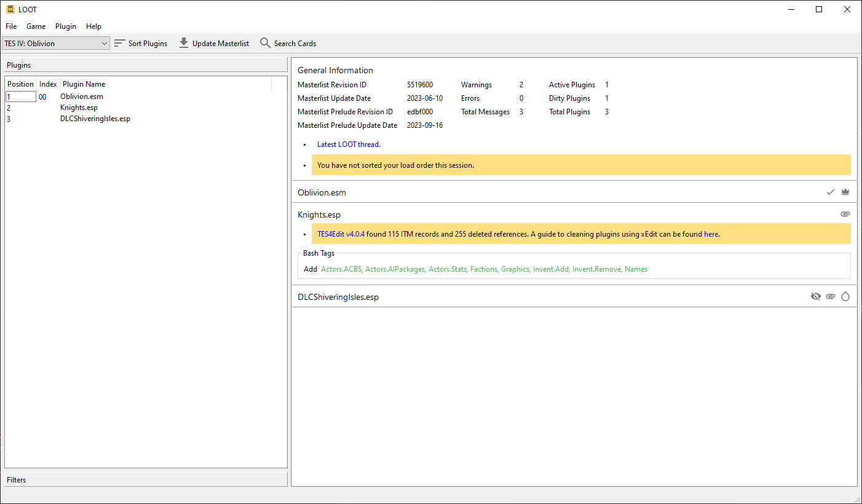Click the Total Messages label
The image size is (862, 504).
click(x=486, y=112)
